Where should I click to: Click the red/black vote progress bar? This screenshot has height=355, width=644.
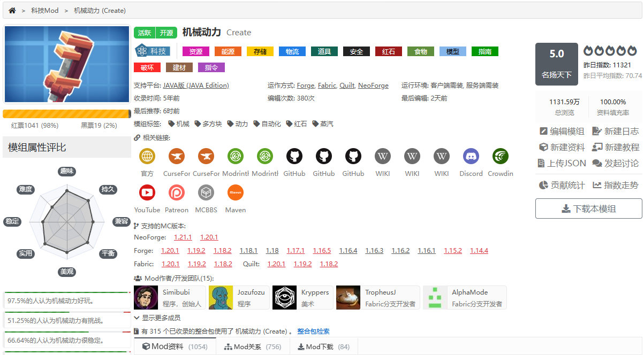point(66,114)
